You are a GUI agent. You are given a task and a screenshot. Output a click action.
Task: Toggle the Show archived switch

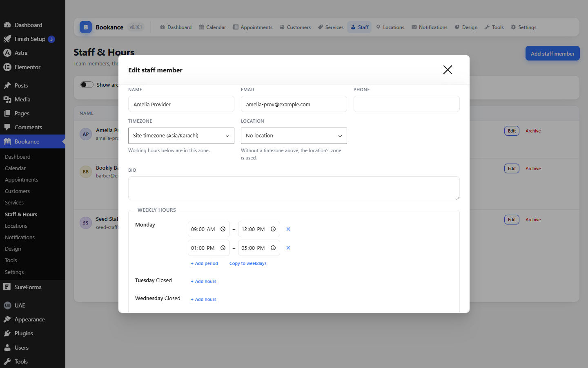pyautogui.click(x=87, y=85)
